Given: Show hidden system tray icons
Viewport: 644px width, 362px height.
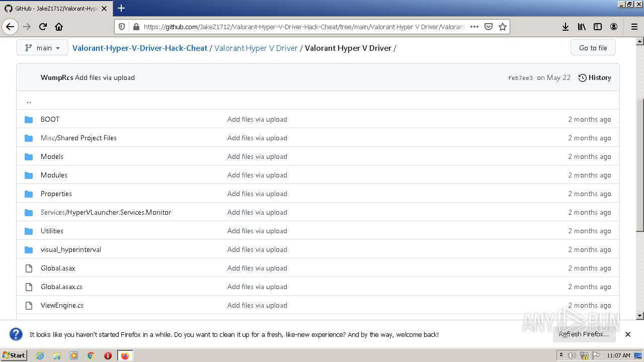Looking at the screenshot, I should coord(561,355).
